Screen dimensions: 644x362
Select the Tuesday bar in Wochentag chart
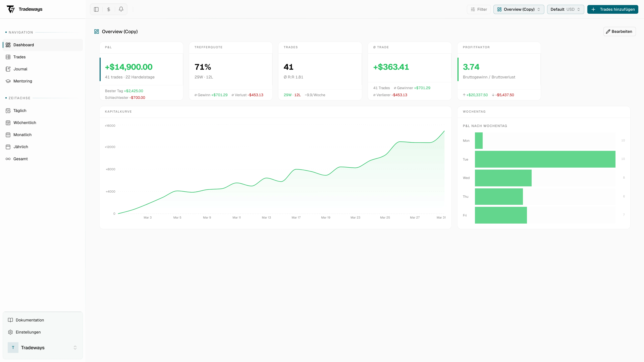click(x=545, y=159)
